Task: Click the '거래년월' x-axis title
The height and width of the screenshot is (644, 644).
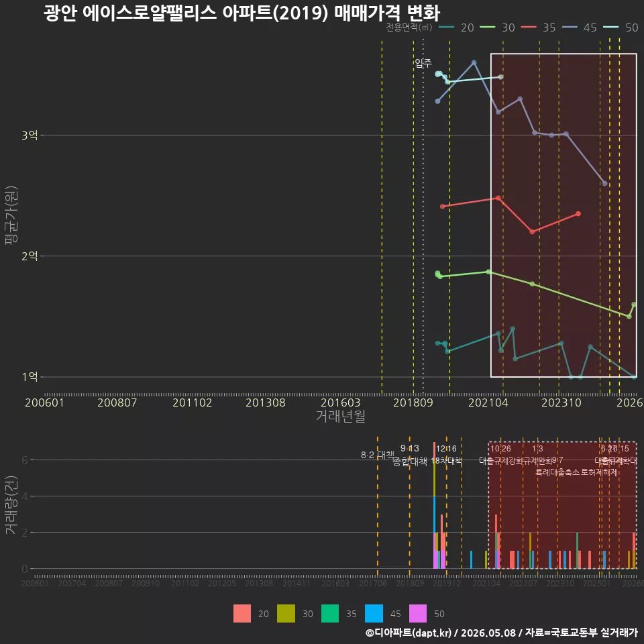Action: coord(341,416)
